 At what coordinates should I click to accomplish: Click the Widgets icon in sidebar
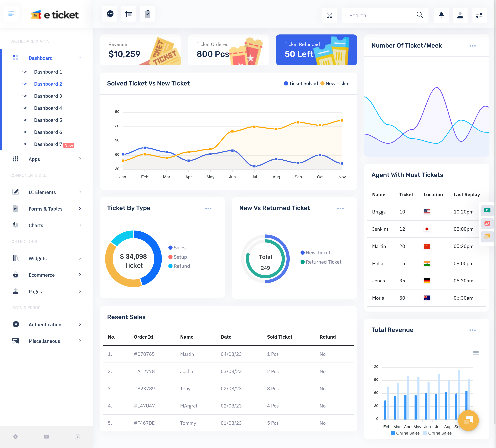[x=15, y=258]
